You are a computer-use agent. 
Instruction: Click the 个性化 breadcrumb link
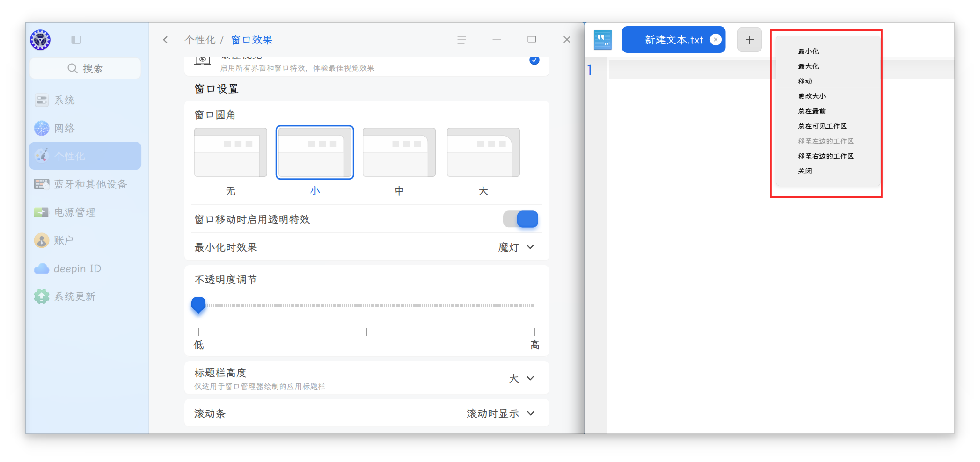tap(200, 40)
